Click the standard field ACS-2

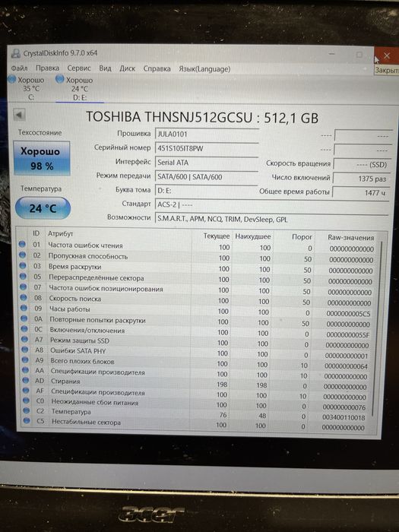pos(271,205)
